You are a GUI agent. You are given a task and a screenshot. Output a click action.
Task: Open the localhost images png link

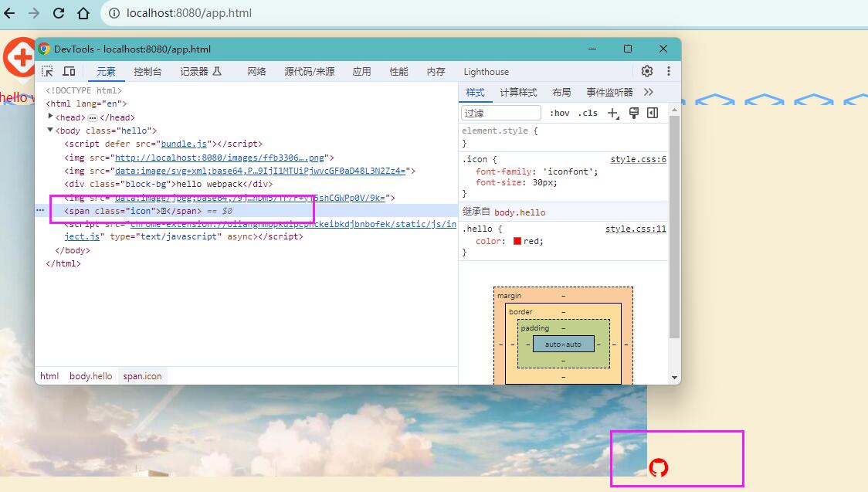(x=219, y=158)
